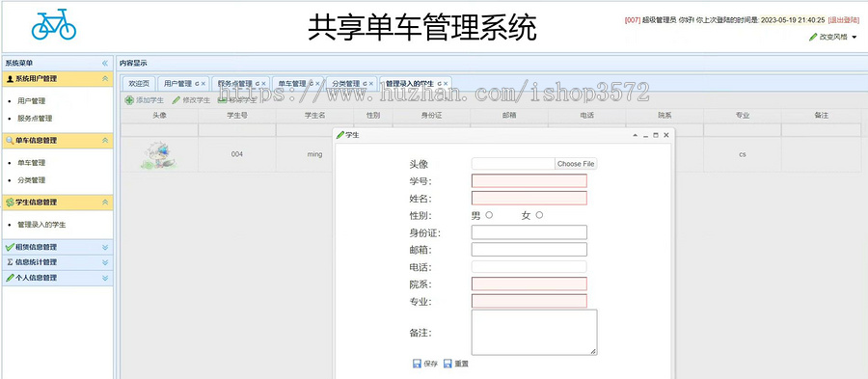Switch to the 单车管理 tab
Viewport: 868px width, 379px height.
pos(291,84)
